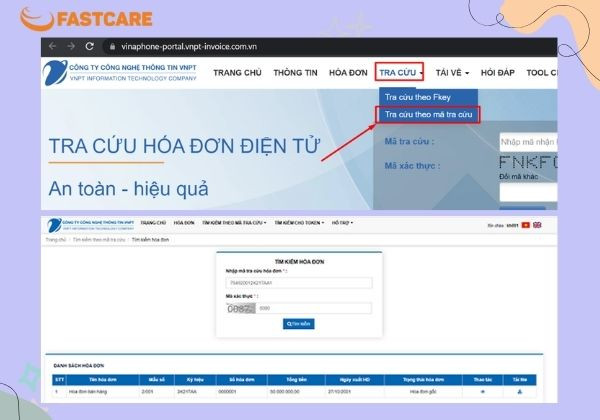Switch language via Vietnamese flag icon
600x420 pixels.
[526, 225]
